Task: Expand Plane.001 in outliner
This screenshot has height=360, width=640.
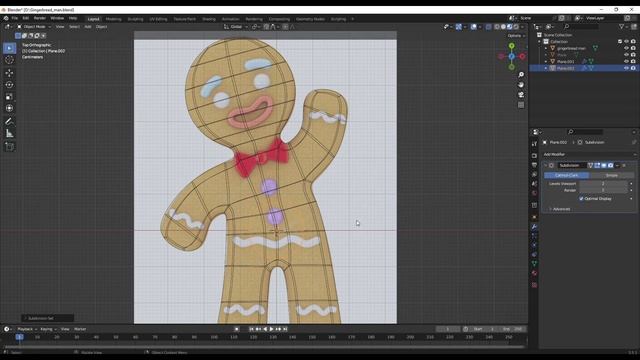Action: (x=546, y=62)
